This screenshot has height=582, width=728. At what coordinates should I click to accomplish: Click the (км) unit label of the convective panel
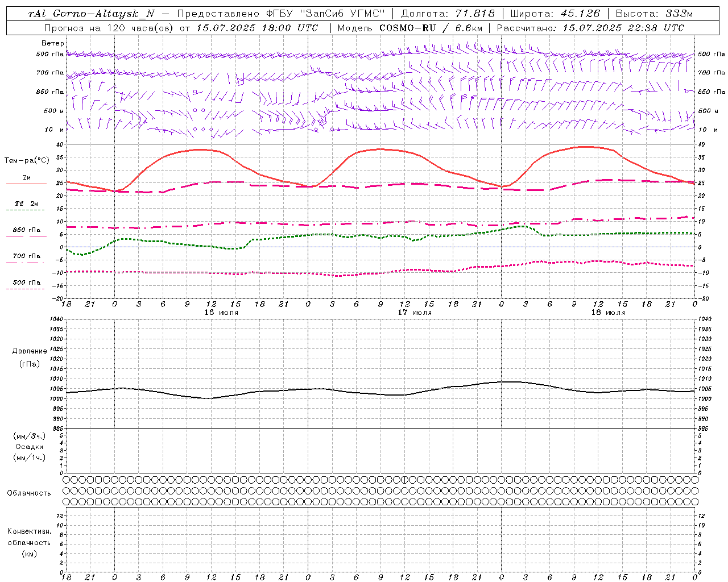tap(29, 554)
